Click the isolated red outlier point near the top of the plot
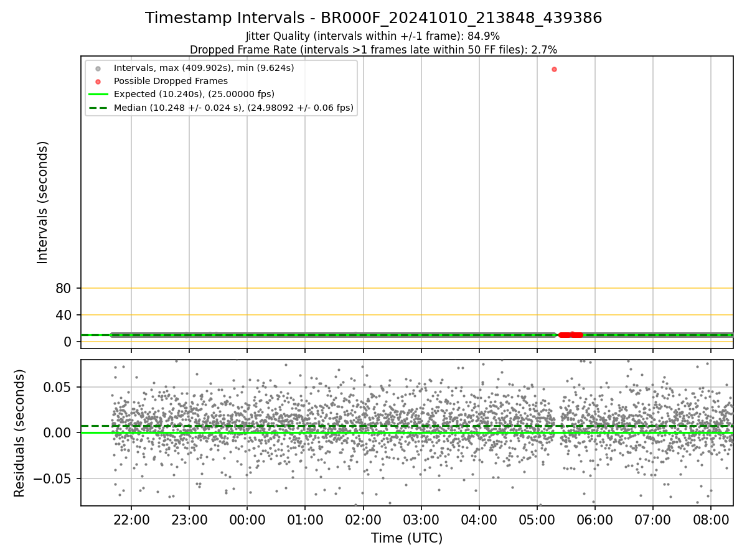747x560 pixels. [x=554, y=69]
